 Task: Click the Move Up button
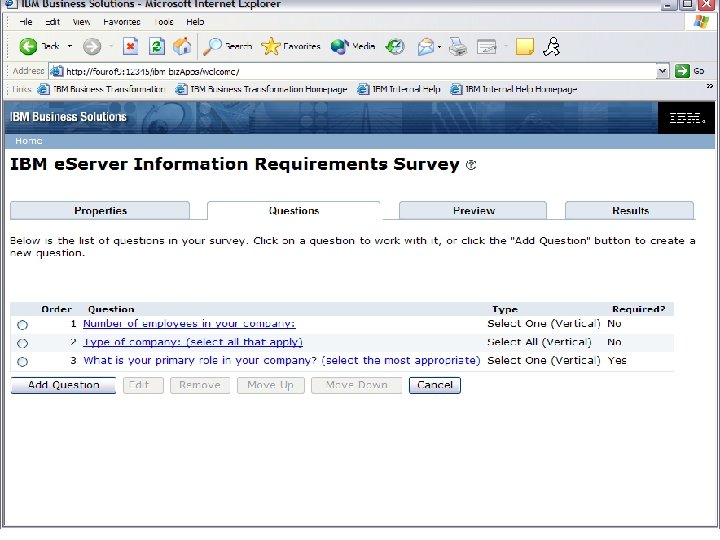pyautogui.click(x=270, y=385)
